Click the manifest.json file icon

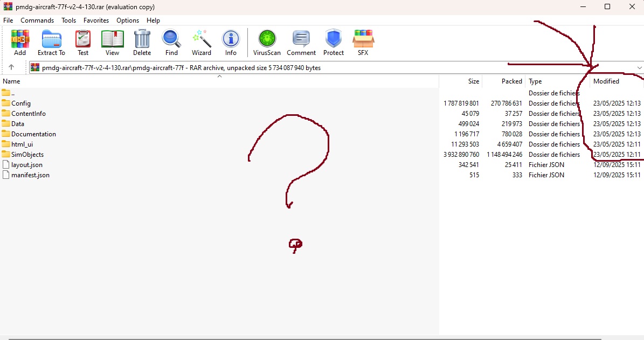(6, 175)
